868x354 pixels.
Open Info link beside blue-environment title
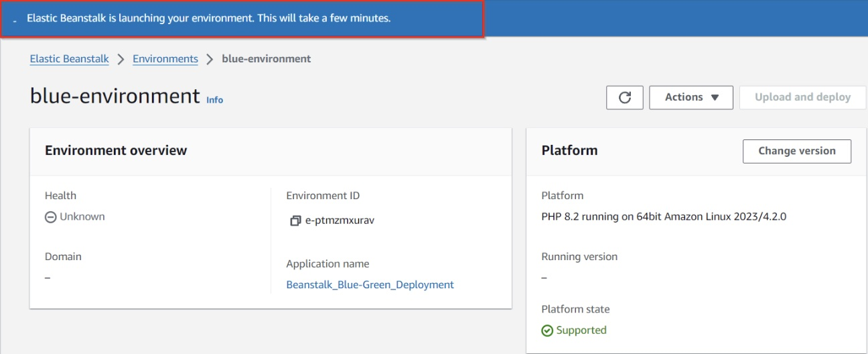[x=214, y=100]
